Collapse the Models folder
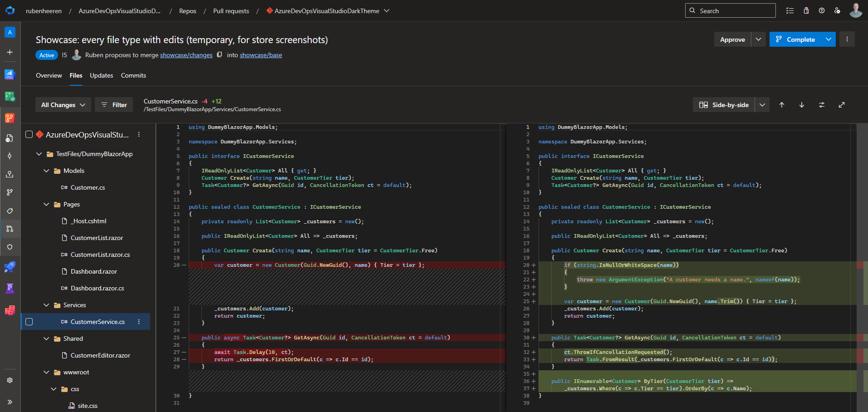The image size is (868, 412). tap(46, 171)
